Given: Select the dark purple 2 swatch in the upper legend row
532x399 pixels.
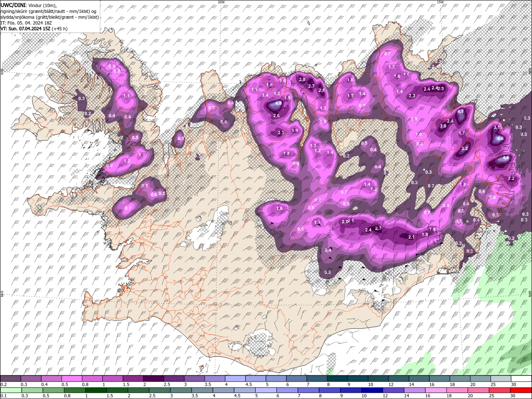Looking at the screenshot, I should coord(153,378).
